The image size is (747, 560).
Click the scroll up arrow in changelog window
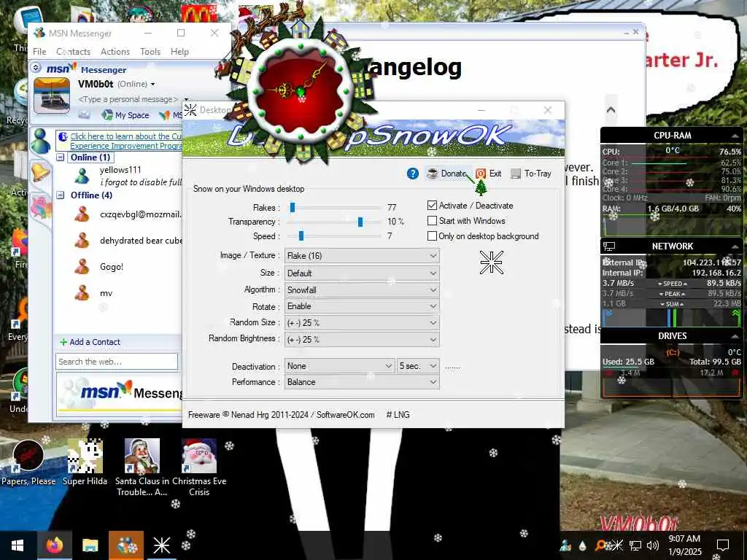[x=611, y=110]
